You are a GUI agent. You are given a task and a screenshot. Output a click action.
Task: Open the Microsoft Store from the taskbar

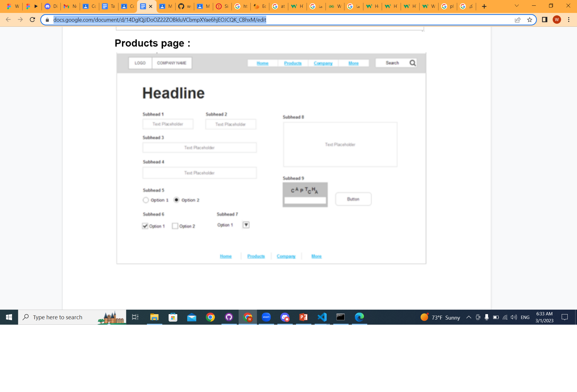coord(173,317)
